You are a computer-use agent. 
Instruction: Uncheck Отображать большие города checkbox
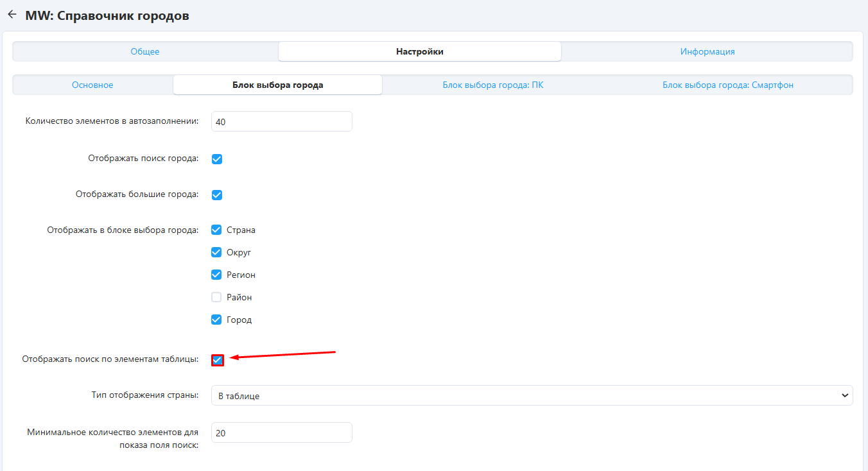[217, 194]
